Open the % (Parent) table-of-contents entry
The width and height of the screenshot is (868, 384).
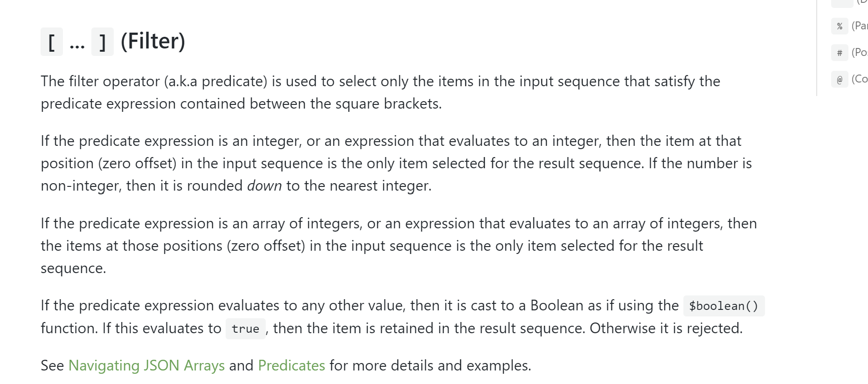(850, 26)
